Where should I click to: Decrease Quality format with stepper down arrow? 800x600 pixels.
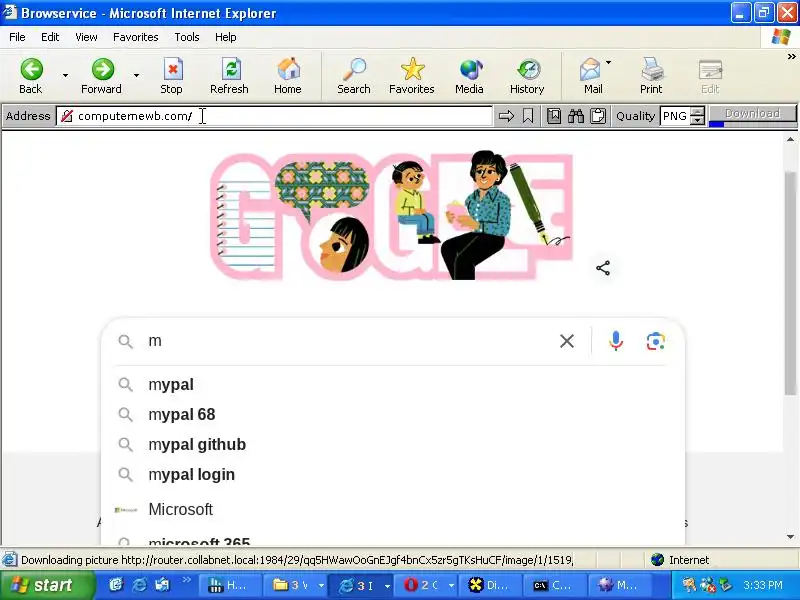[x=697, y=120]
